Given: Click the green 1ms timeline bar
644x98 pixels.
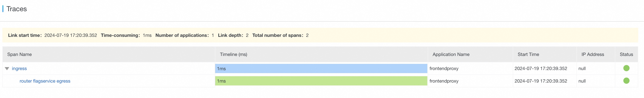Looking at the screenshot, I should pyautogui.click(x=321, y=81).
